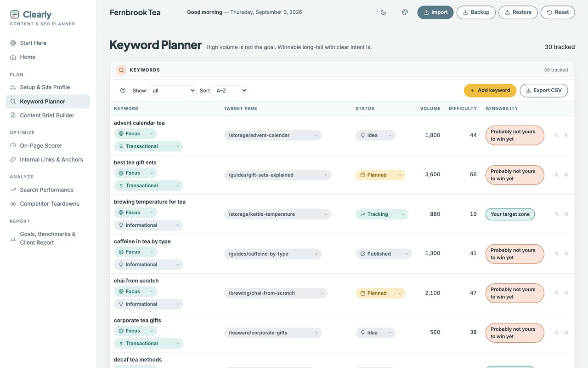Open Planned status dropdown for chai from scratch
Screen dimensions: 588x368
click(x=380, y=293)
